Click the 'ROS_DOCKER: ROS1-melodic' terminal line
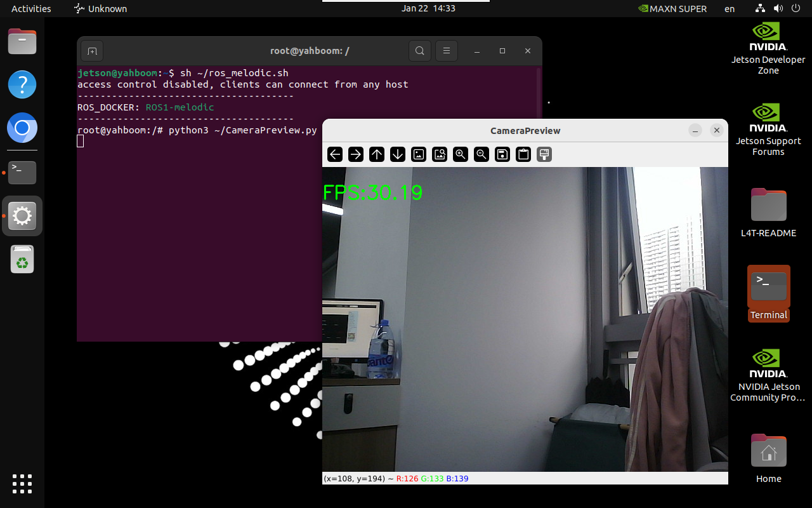 pyautogui.click(x=146, y=107)
